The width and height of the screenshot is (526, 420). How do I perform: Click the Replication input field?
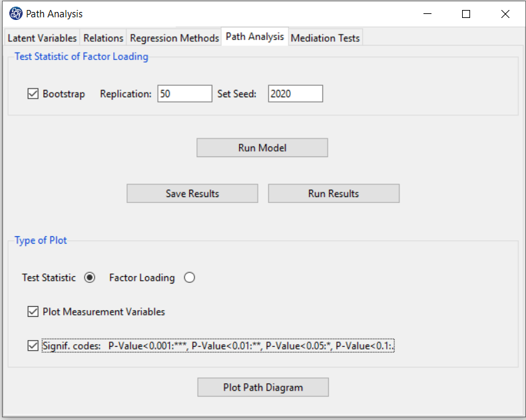tap(185, 94)
